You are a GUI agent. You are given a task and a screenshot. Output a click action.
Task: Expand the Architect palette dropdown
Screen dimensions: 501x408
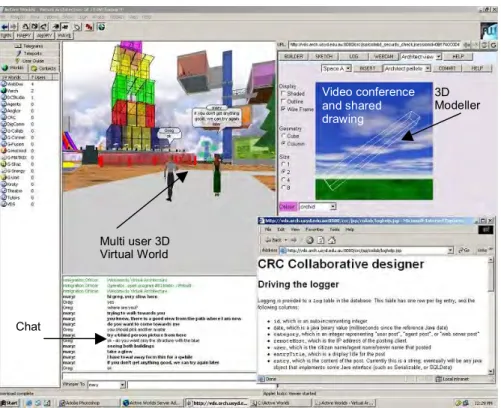tap(427, 68)
